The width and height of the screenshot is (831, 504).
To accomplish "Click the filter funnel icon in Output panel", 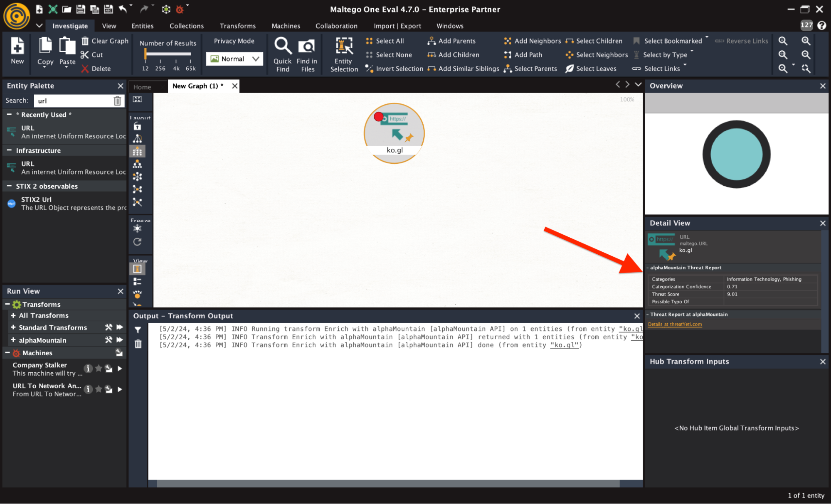I will [x=138, y=330].
